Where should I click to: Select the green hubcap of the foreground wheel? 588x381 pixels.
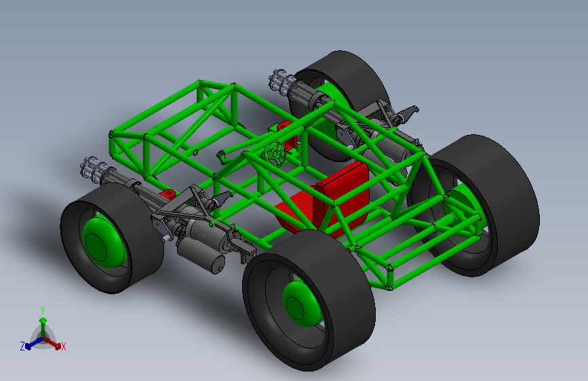coord(302,303)
